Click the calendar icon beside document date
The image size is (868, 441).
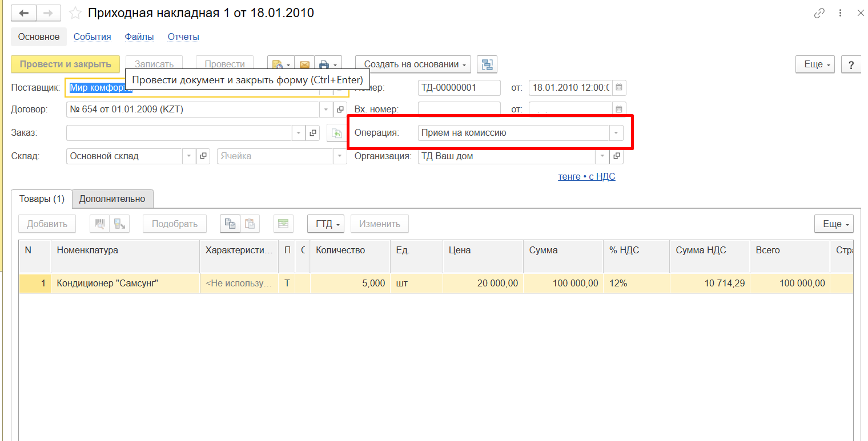tap(619, 88)
